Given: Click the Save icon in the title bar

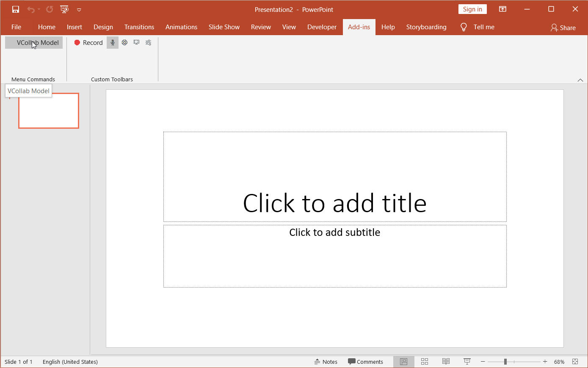Looking at the screenshot, I should coord(16,9).
